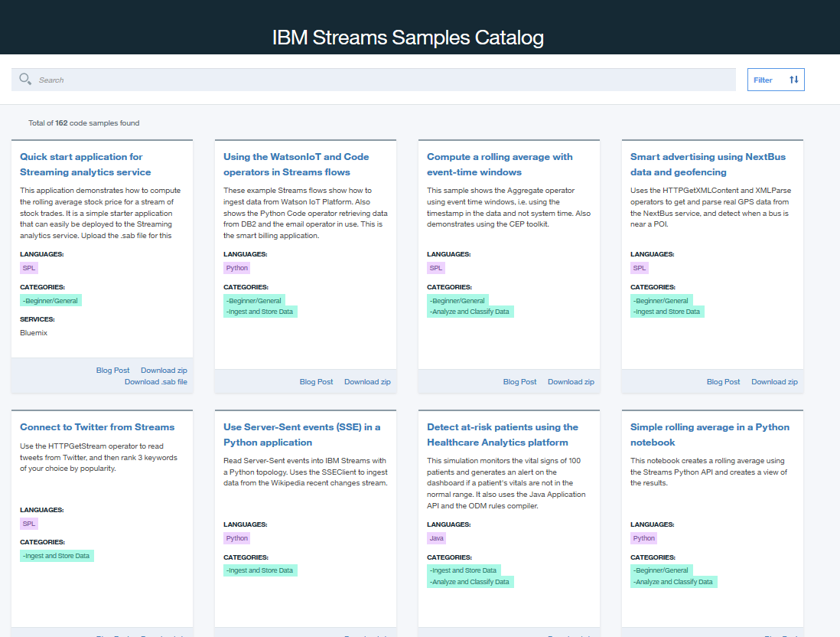Click Healthcare Analytics card description text

pos(506,483)
